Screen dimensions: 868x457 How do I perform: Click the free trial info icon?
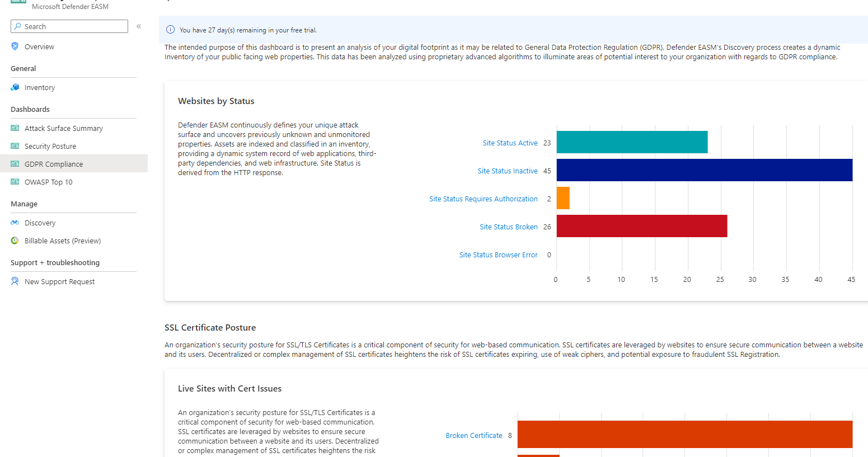point(171,30)
